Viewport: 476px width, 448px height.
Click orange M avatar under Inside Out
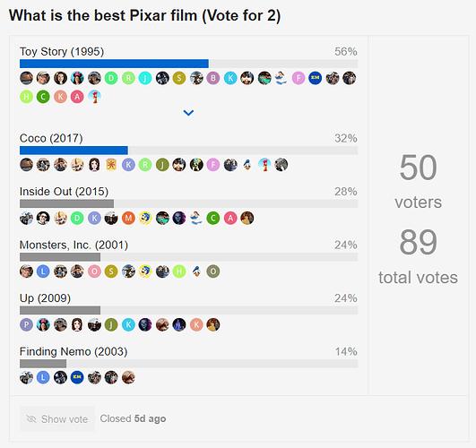pyautogui.click(x=128, y=218)
